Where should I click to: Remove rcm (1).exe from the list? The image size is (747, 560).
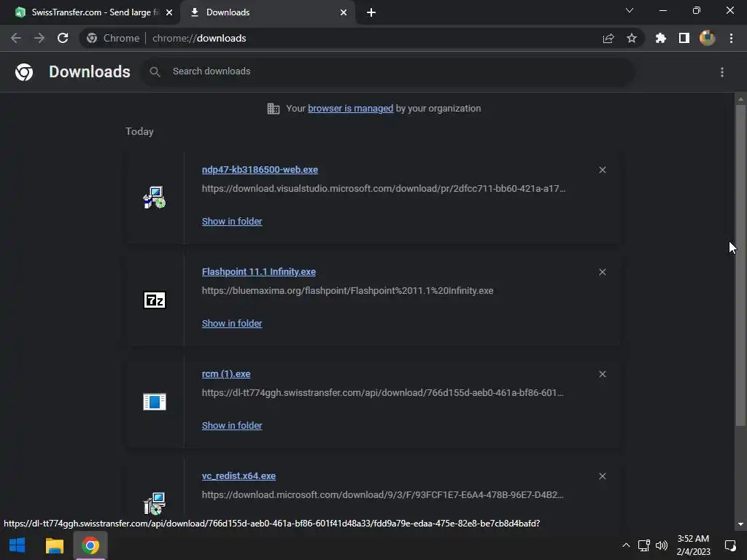click(602, 374)
